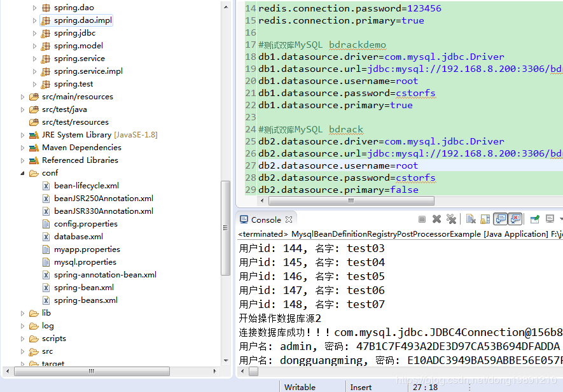Select the spring.jdbc package icon

pyautogui.click(x=46, y=34)
